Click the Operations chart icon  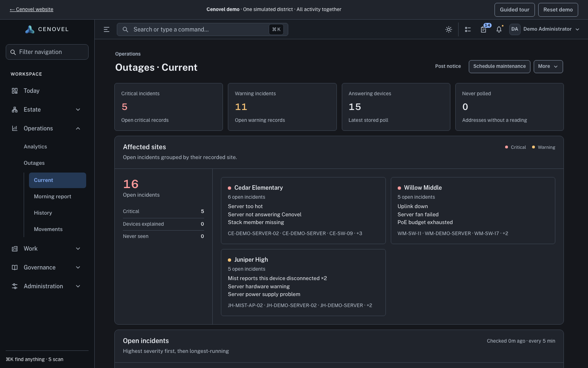15,128
